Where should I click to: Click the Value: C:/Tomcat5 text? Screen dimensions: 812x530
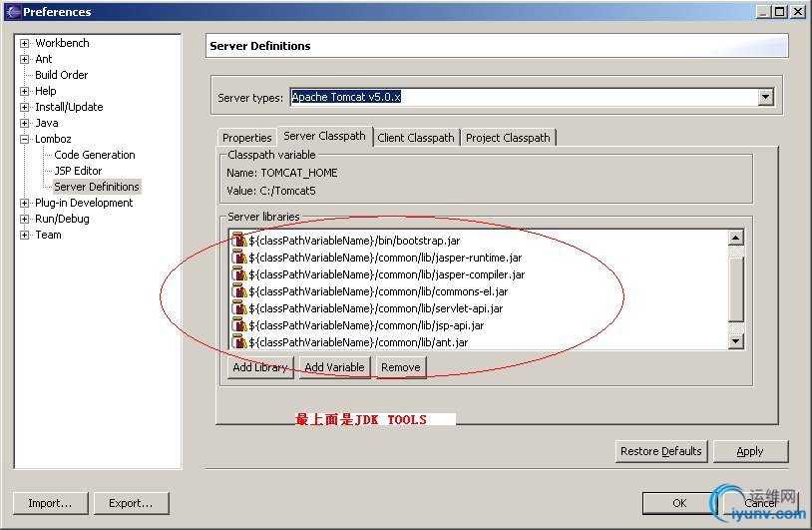pyautogui.click(x=271, y=192)
